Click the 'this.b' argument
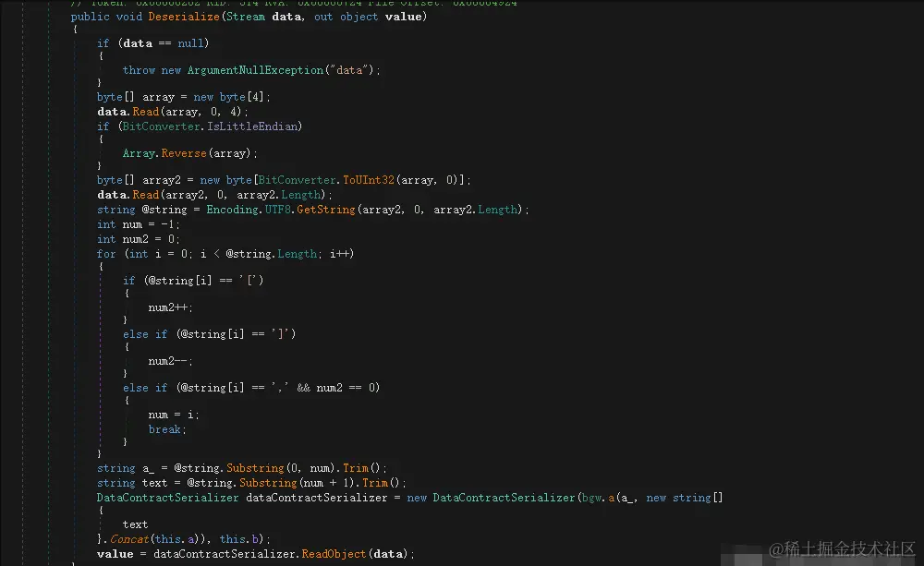This screenshot has height=566, width=924. pyautogui.click(x=238, y=539)
